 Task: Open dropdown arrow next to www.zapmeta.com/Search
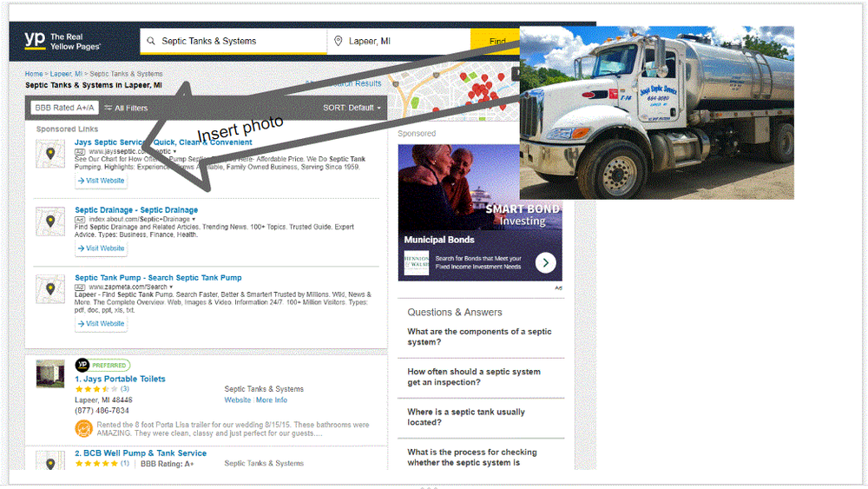(171, 287)
